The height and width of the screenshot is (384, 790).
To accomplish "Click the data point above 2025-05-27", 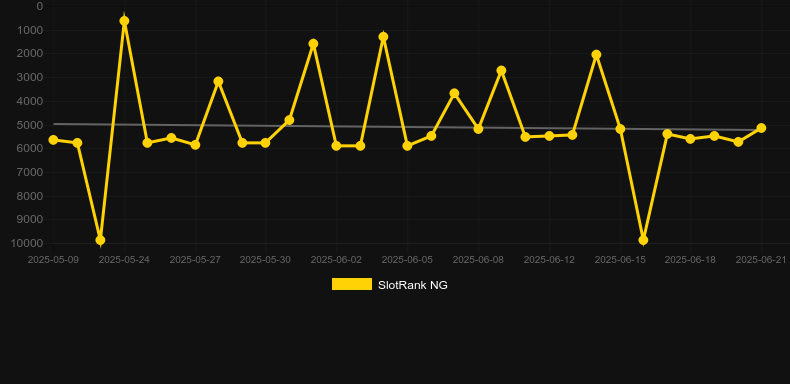I will 195,145.
